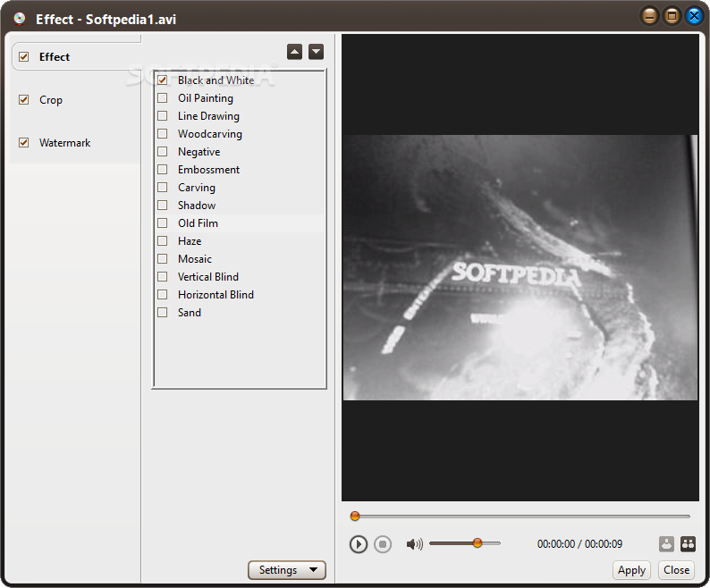Switch to the Crop tab
The width and height of the screenshot is (710, 588).
[51, 100]
